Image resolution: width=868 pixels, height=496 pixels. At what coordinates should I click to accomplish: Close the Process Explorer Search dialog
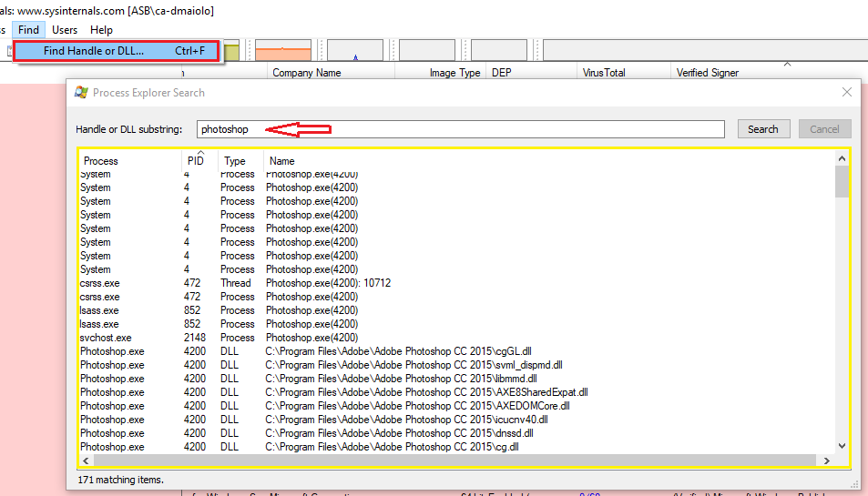[846, 92]
